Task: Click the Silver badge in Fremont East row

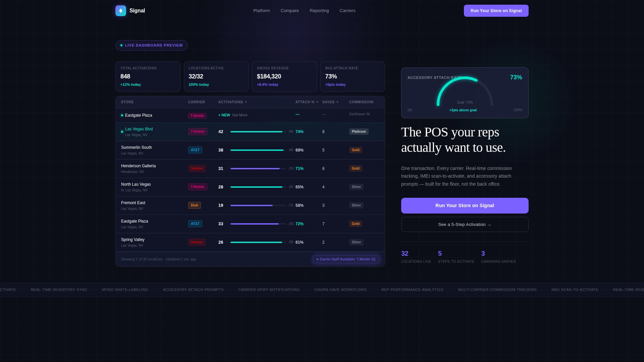Action: [356, 205]
